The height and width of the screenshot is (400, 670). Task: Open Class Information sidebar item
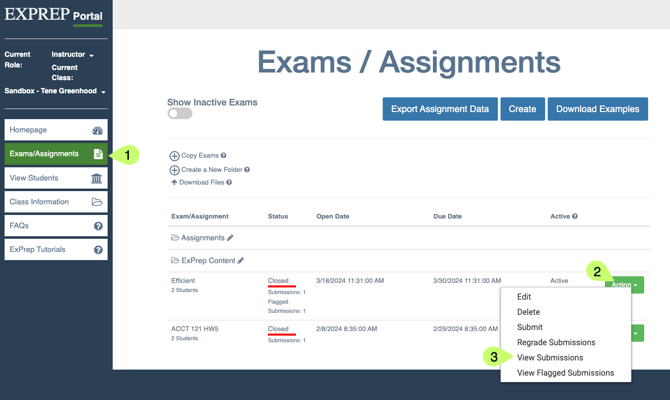pos(56,202)
